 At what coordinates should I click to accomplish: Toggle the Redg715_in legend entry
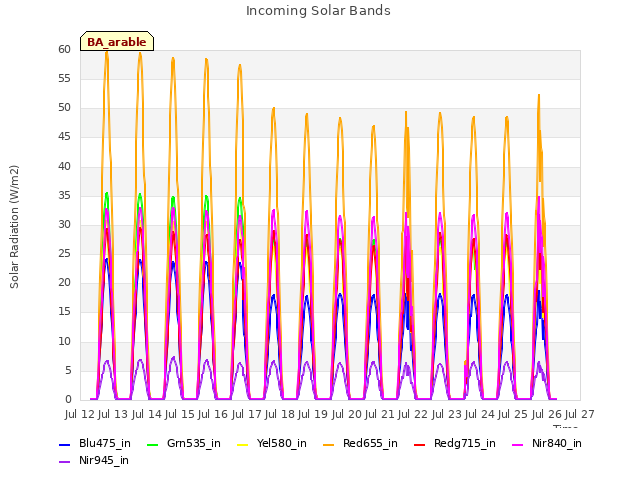click(455, 444)
